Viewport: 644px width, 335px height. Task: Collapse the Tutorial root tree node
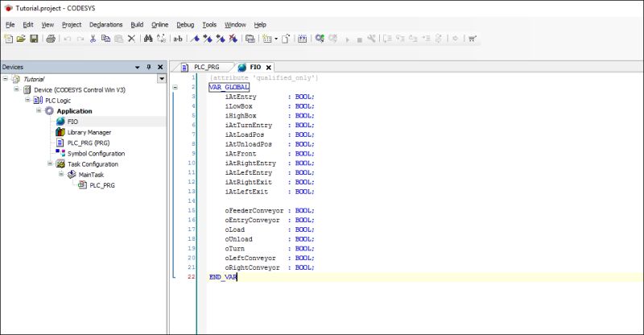pyautogui.click(x=6, y=78)
